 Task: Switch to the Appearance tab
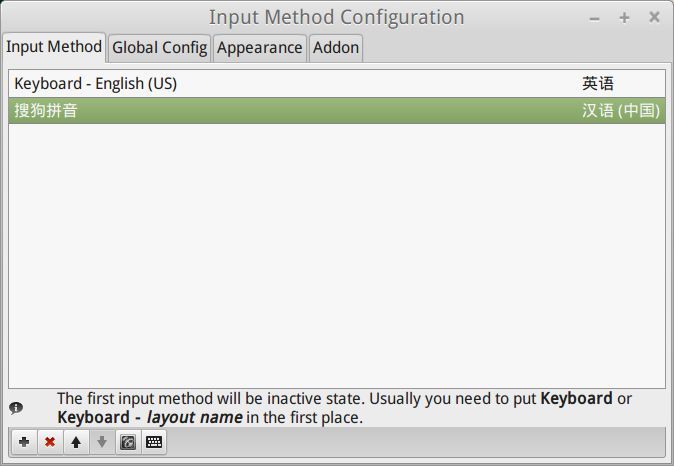[x=259, y=47]
